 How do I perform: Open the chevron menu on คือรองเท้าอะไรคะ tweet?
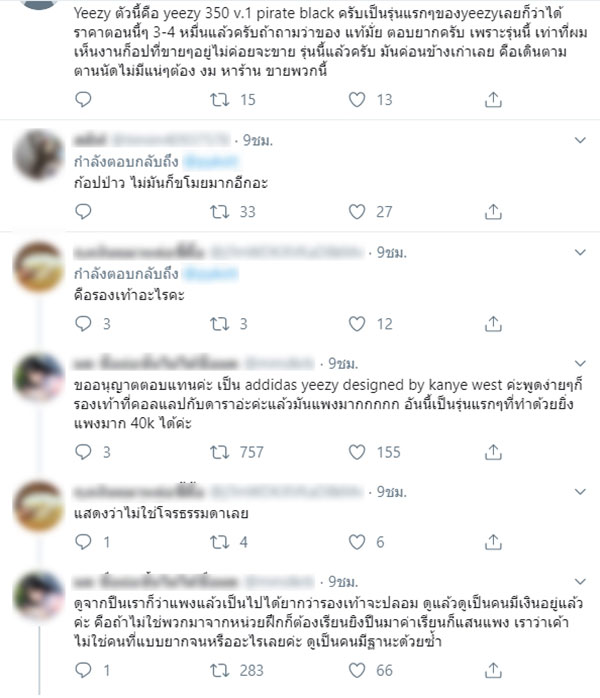click(580, 252)
